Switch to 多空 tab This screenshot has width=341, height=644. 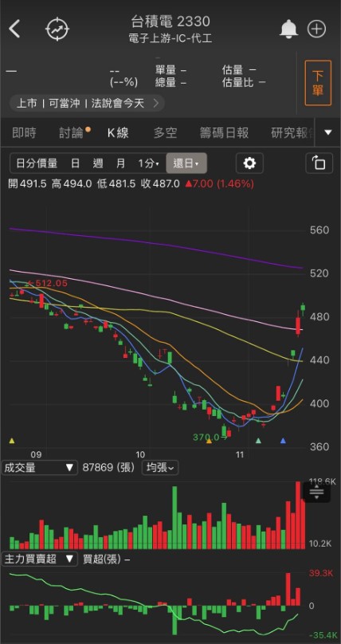click(x=165, y=132)
